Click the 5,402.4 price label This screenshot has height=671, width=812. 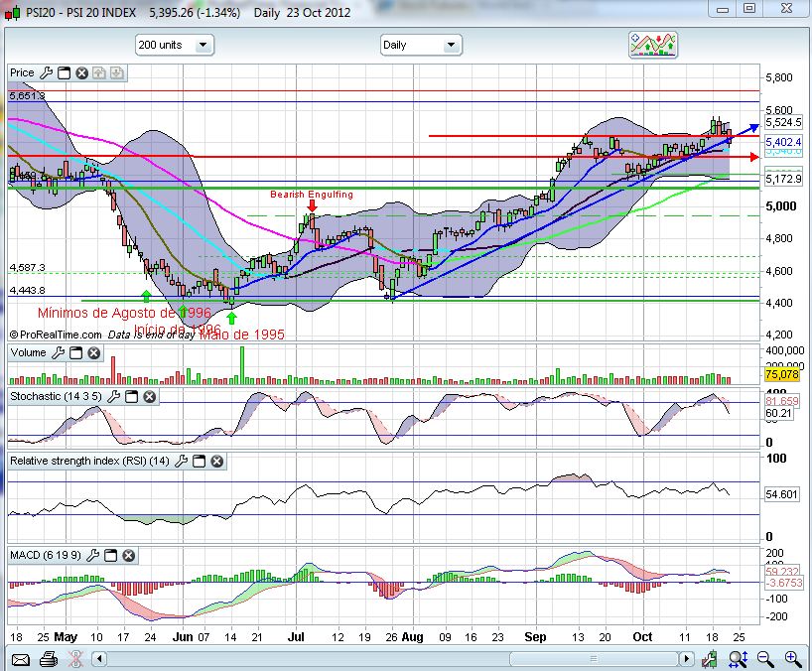[x=783, y=142]
